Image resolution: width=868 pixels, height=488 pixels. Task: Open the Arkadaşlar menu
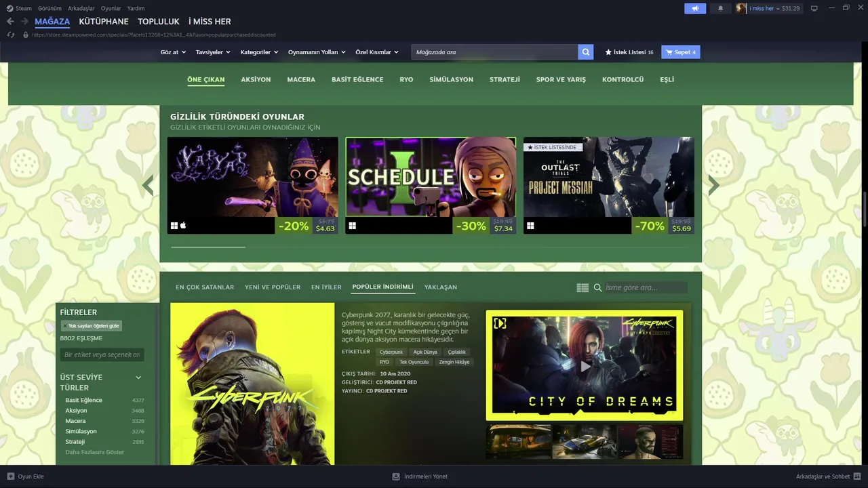(81, 8)
